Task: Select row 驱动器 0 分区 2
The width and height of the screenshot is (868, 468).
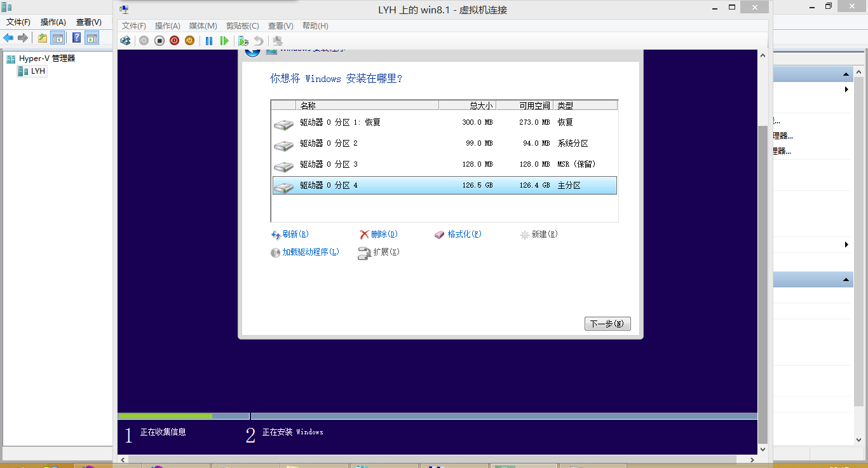Action: [x=444, y=144]
